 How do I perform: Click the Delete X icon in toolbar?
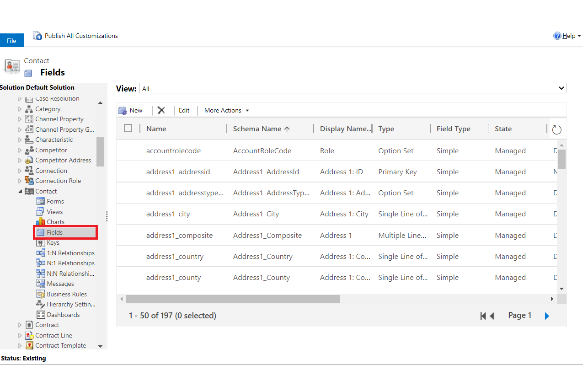point(161,110)
